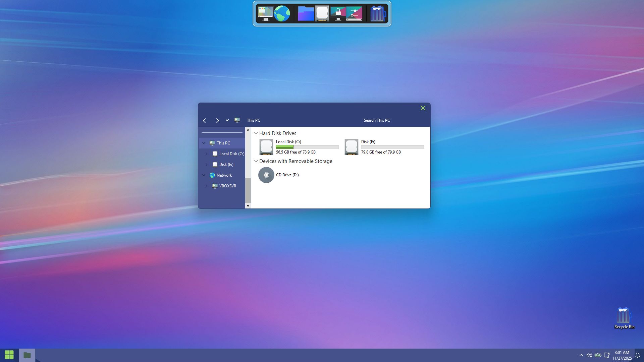The image size is (644, 362).
Task: Collapse the Hard Disk Drives group
Action: (256, 133)
